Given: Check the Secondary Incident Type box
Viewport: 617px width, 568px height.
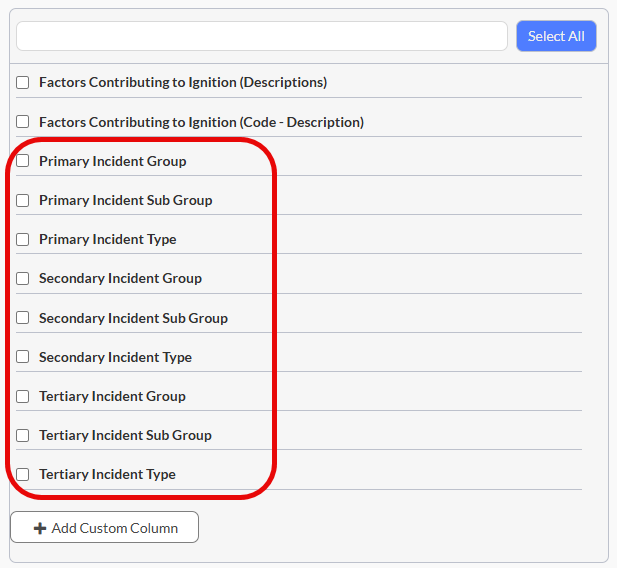Looking at the screenshot, I should coord(22,357).
